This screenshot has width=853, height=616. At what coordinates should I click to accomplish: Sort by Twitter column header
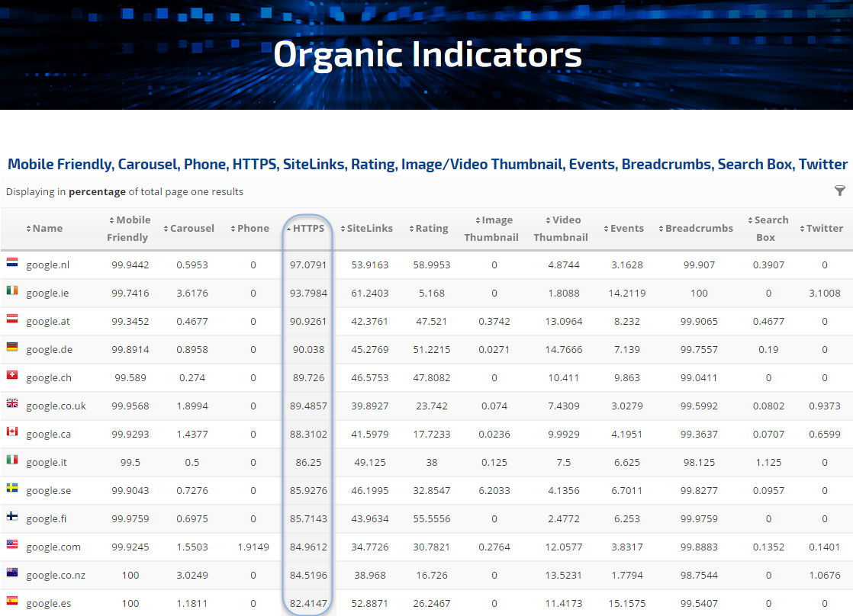pyautogui.click(x=824, y=229)
